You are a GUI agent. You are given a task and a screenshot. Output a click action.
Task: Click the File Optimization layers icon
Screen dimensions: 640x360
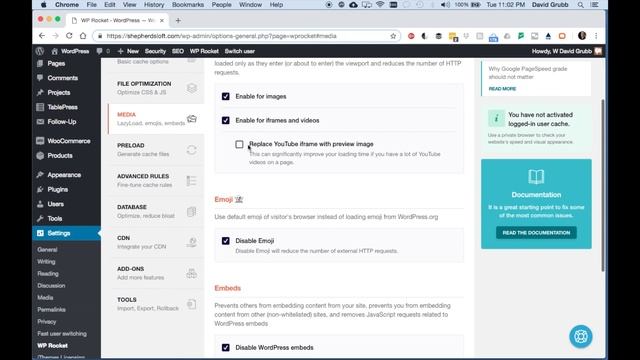[192, 88]
